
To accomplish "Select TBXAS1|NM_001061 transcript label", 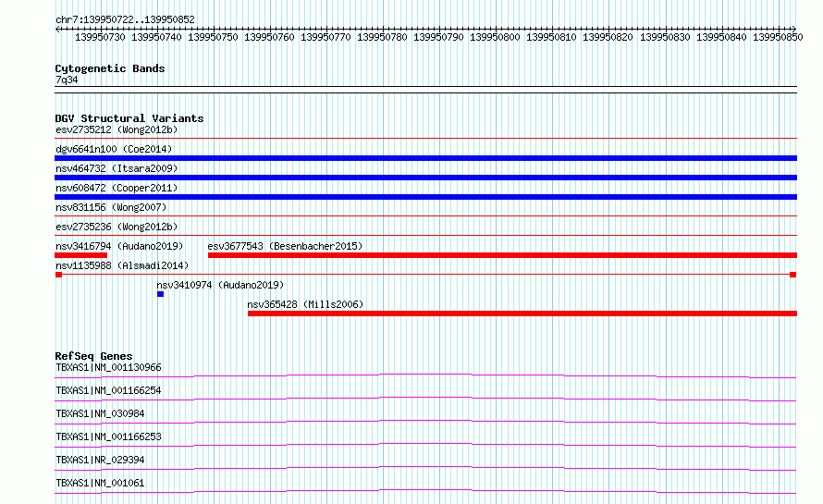I will point(100,483).
